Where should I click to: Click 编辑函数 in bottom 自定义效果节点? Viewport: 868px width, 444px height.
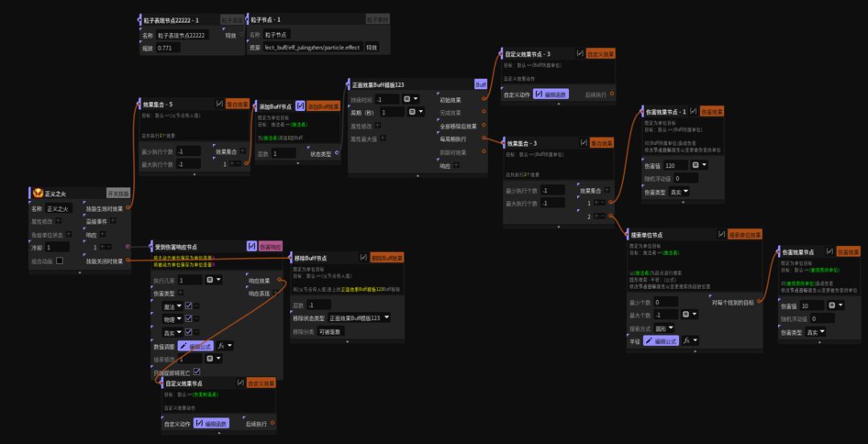211,424
